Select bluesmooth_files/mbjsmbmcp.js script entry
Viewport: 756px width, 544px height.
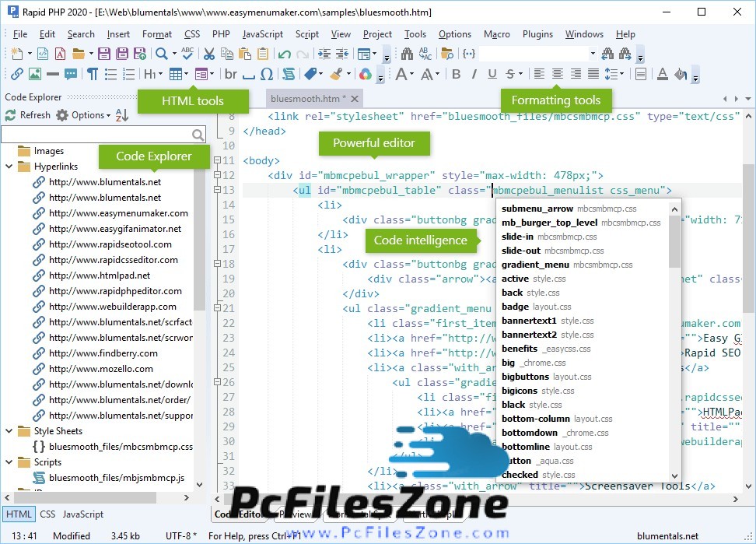tap(117, 478)
